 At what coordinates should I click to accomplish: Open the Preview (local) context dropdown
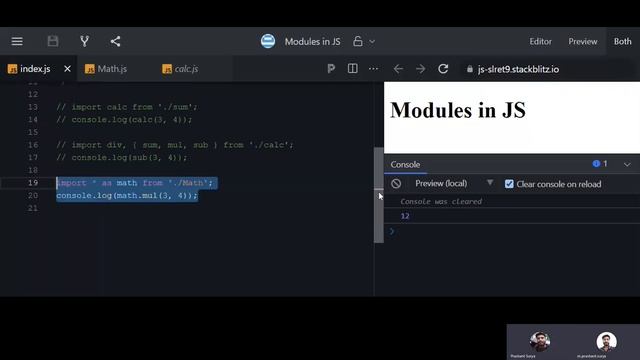point(441,184)
